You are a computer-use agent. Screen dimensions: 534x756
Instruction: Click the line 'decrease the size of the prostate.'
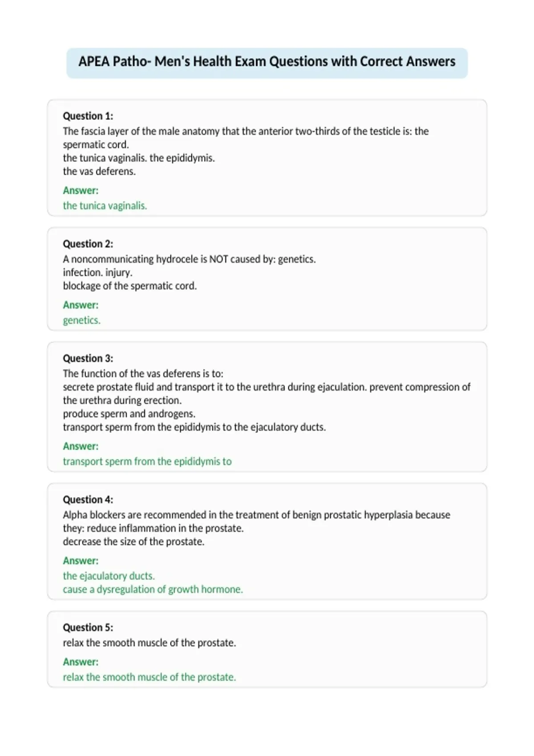tap(133, 542)
